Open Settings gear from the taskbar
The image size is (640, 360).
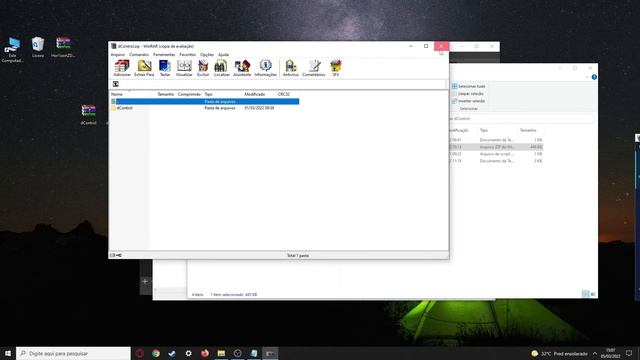click(188, 353)
